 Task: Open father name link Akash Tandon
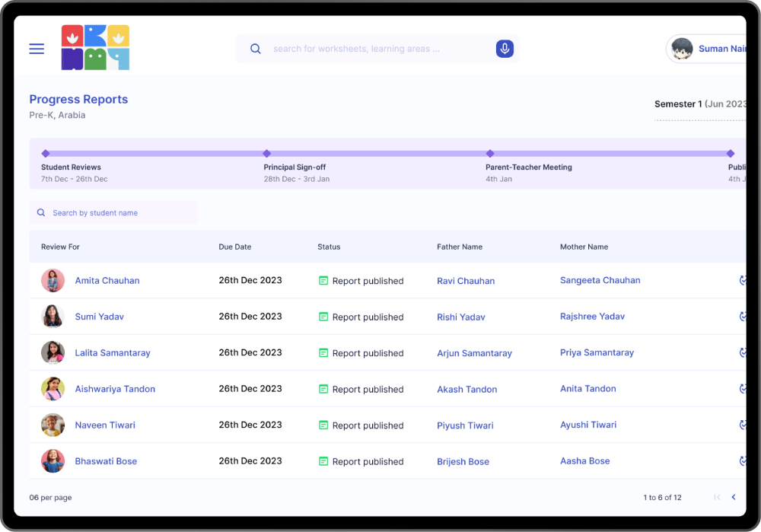[466, 390]
